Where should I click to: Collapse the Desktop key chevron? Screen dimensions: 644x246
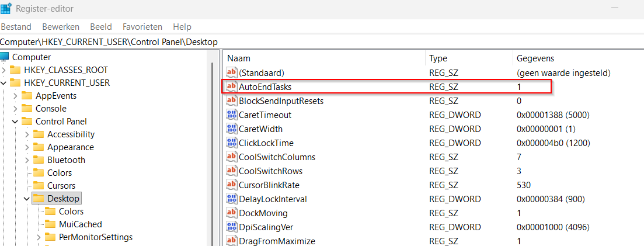(27, 199)
